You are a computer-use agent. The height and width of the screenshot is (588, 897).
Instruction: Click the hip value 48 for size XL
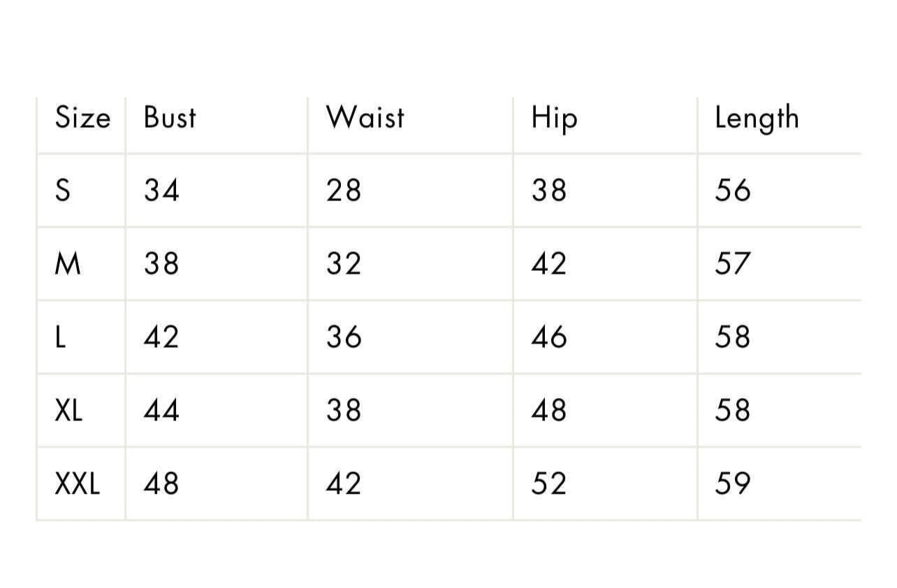point(548,410)
